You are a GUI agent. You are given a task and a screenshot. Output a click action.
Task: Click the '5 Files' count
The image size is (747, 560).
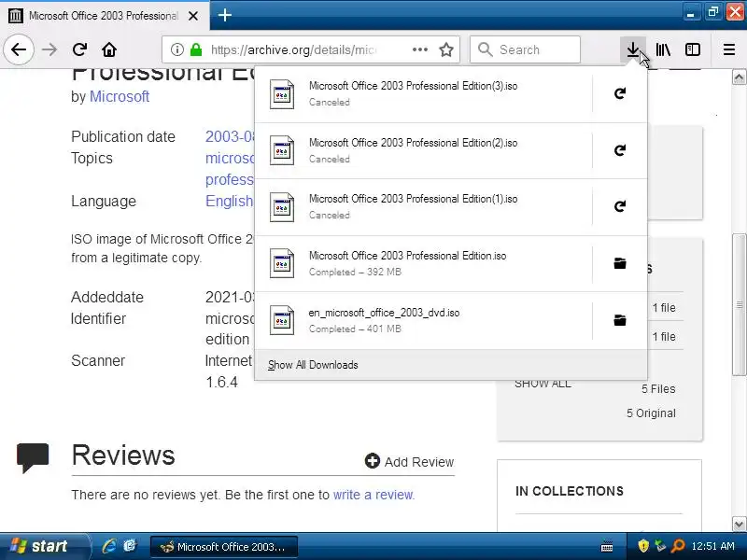coord(658,389)
